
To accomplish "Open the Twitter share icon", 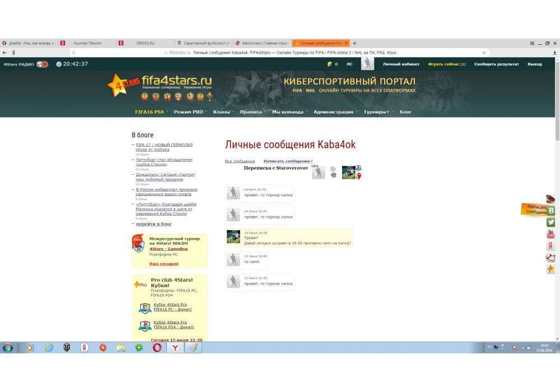I will point(551,222).
